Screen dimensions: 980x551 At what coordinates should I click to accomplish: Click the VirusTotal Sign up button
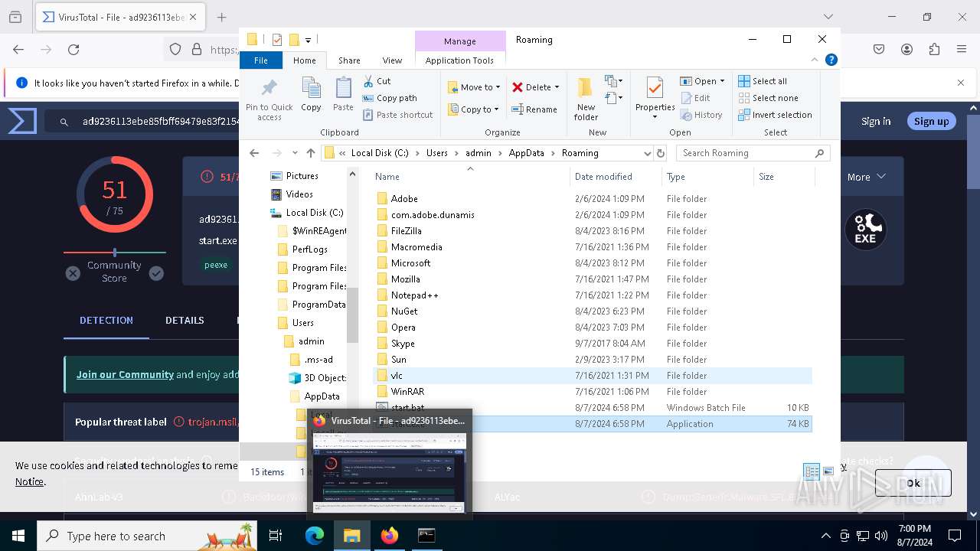click(x=931, y=121)
